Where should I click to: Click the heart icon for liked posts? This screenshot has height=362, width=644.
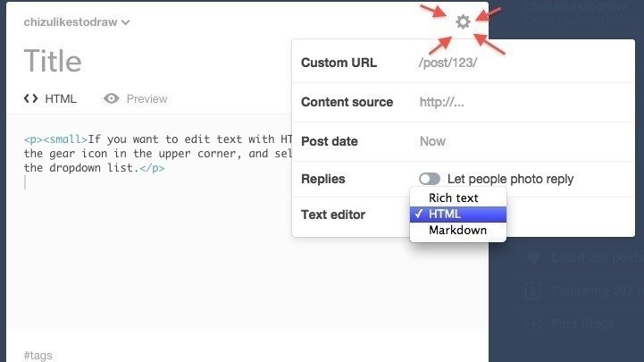pos(532,258)
